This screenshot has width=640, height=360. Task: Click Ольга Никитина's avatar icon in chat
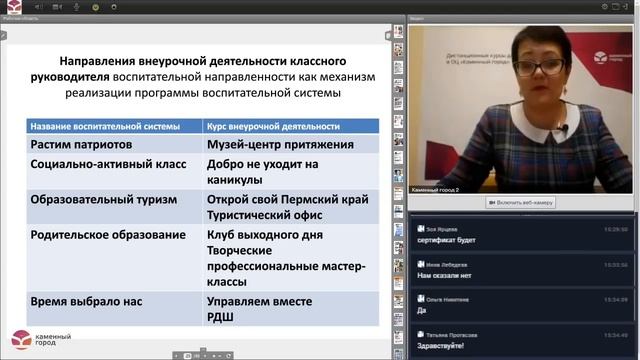[421, 299]
